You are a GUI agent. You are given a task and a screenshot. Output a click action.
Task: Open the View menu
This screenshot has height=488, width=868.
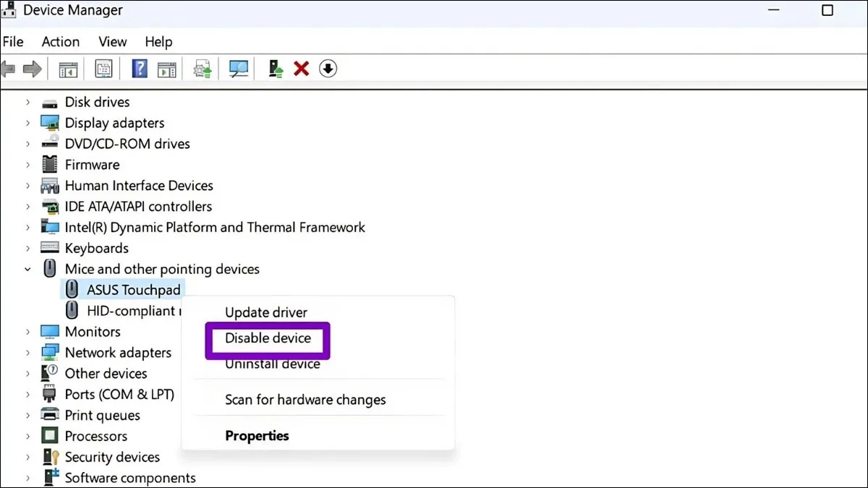tap(113, 41)
